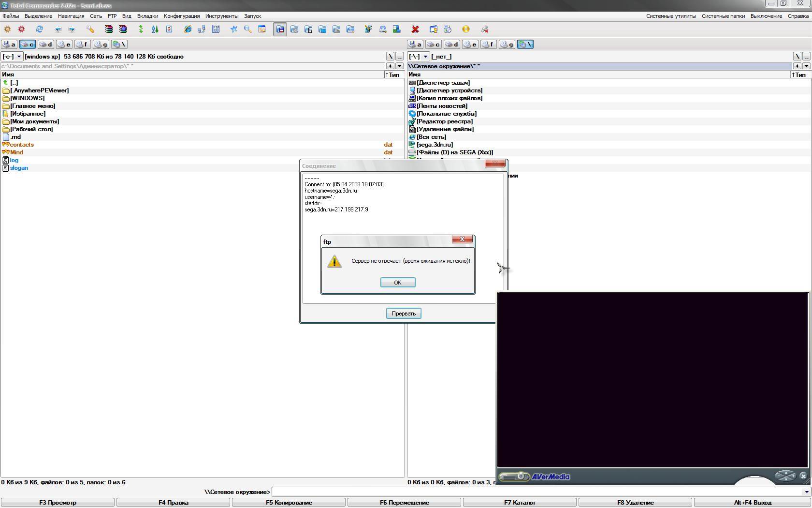Open left panel drive dropdown [-c-]

12,57
